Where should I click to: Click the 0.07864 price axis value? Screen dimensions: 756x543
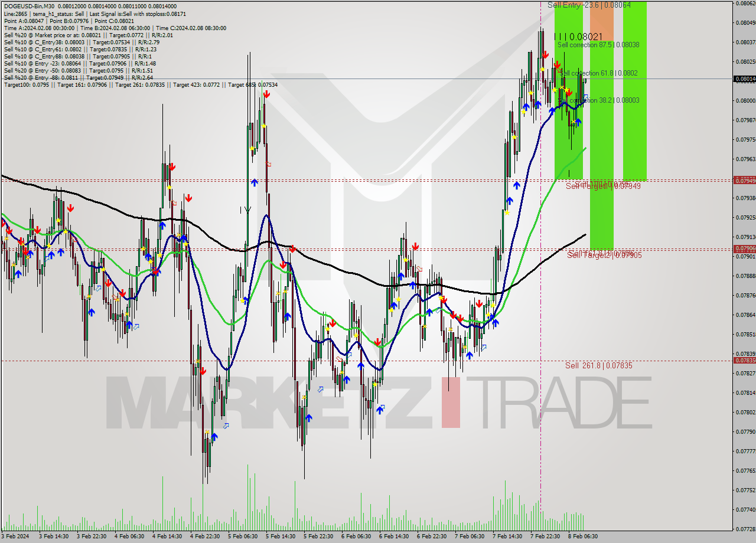click(x=745, y=315)
